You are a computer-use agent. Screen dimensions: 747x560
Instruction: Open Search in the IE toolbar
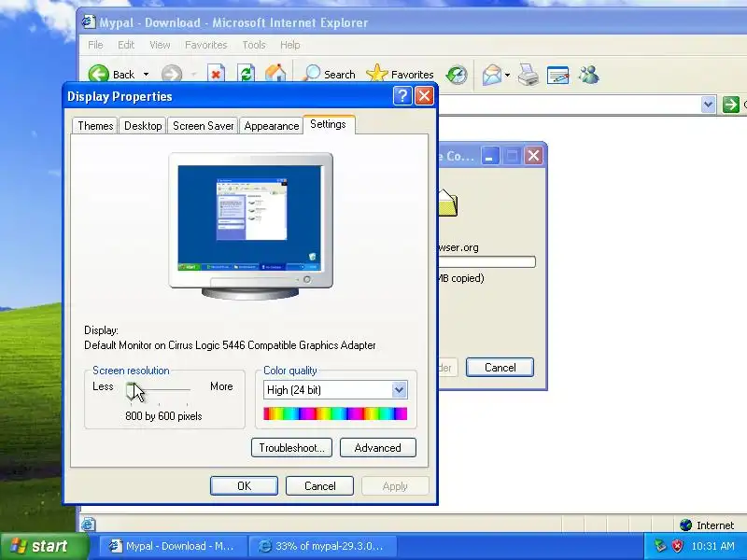point(330,75)
